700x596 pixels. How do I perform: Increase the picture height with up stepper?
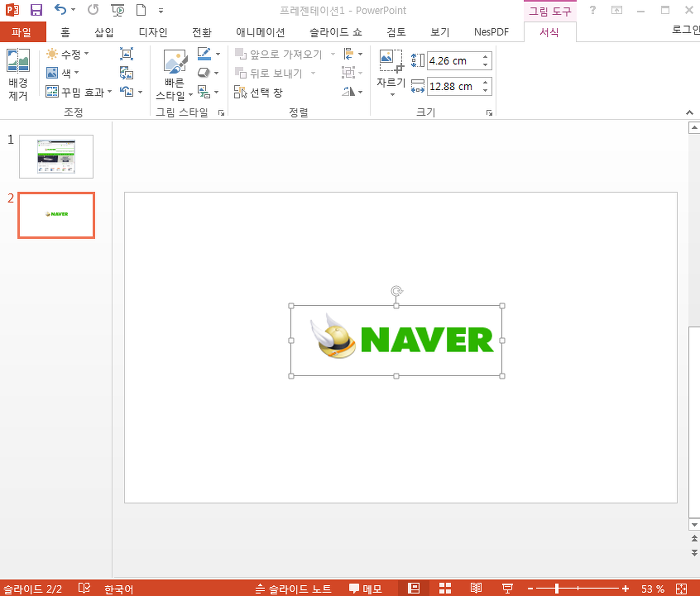pos(485,56)
